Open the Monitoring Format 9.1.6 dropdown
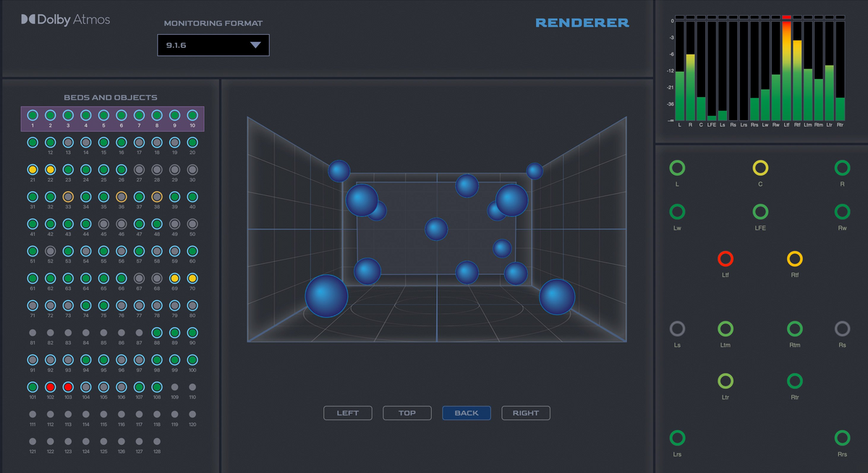The height and width of the screenshot is (473, 868). point(213,45)
